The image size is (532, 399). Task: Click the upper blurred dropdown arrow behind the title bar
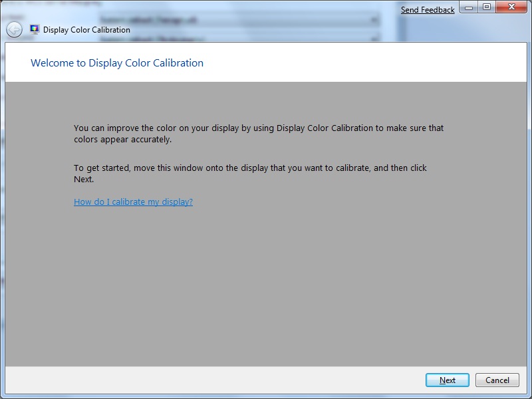[374, 20]
